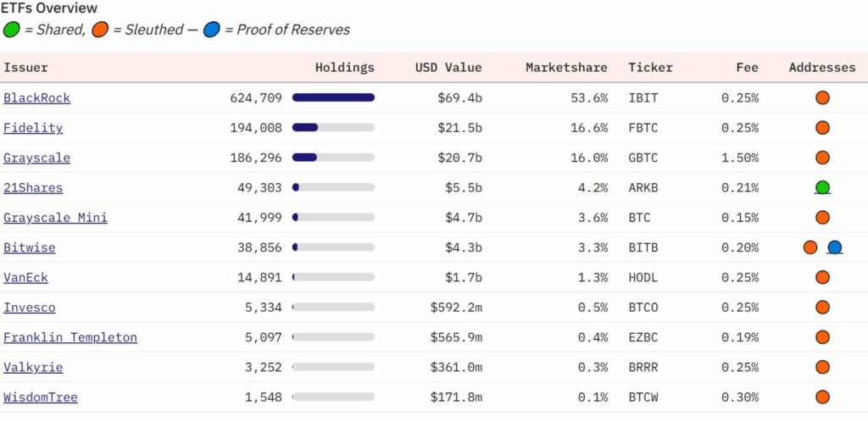Click the Marketshare column header
Image resolution: width=868 pixels, height=422 pixels.
pyautogui.click(x=566, y=68)
